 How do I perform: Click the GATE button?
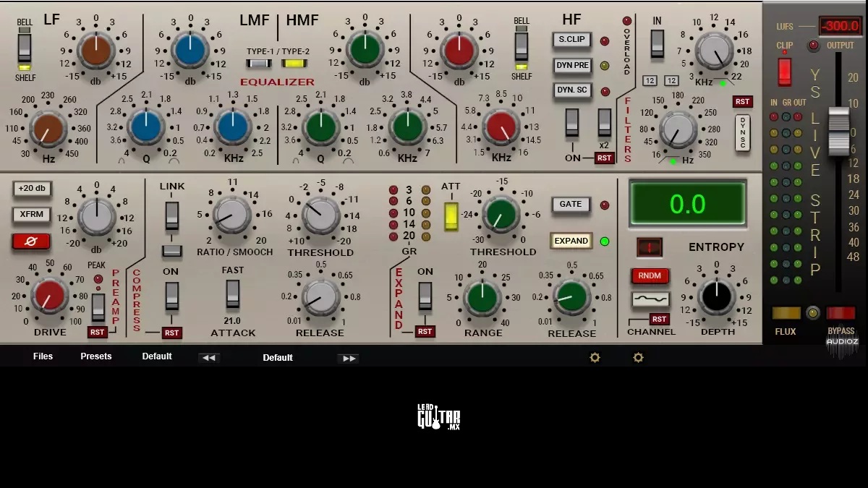[x=571, y=205]
